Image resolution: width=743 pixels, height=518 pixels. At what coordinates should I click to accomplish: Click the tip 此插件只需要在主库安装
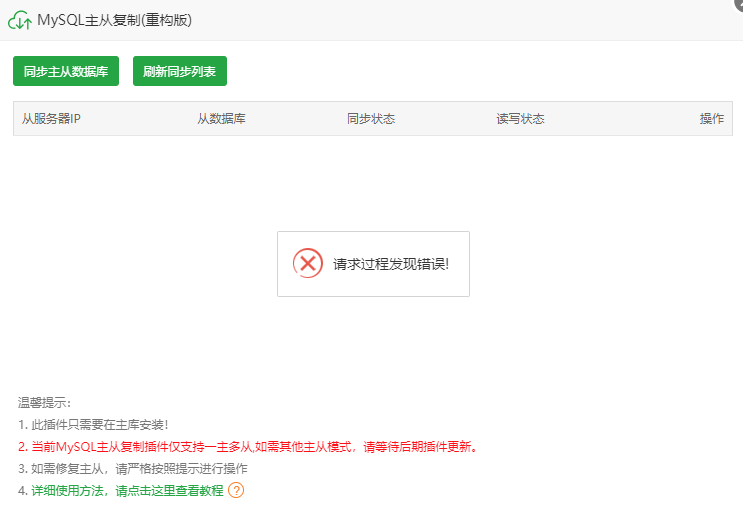click(93, 425)
